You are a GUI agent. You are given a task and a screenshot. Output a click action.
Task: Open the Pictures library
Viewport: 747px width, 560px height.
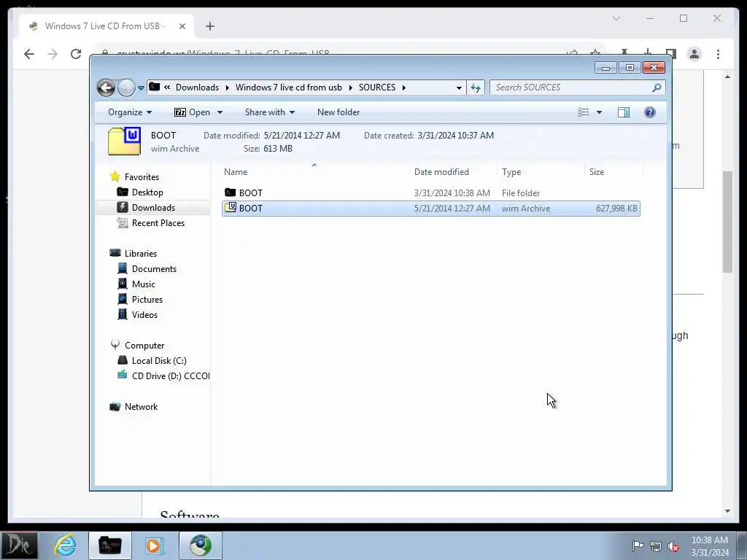pyautogui.click(x=147, y=300)
